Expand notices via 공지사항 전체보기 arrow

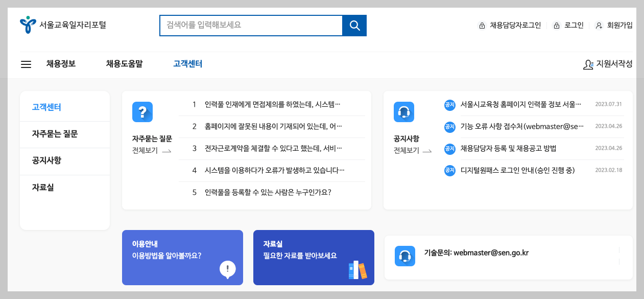click(413, 151)
